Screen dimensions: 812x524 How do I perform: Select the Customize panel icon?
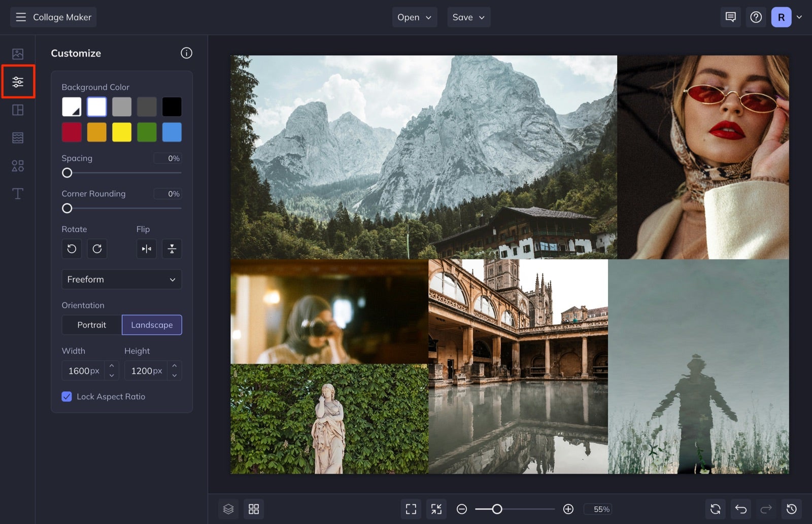(x=18, y=81)
